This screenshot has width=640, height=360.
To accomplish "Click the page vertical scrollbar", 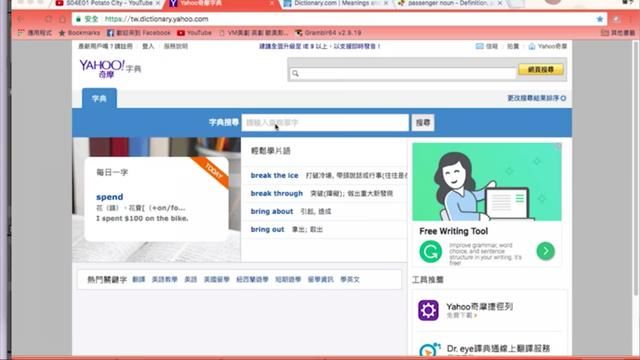I will pyautogui.click(x=636, y=167).
